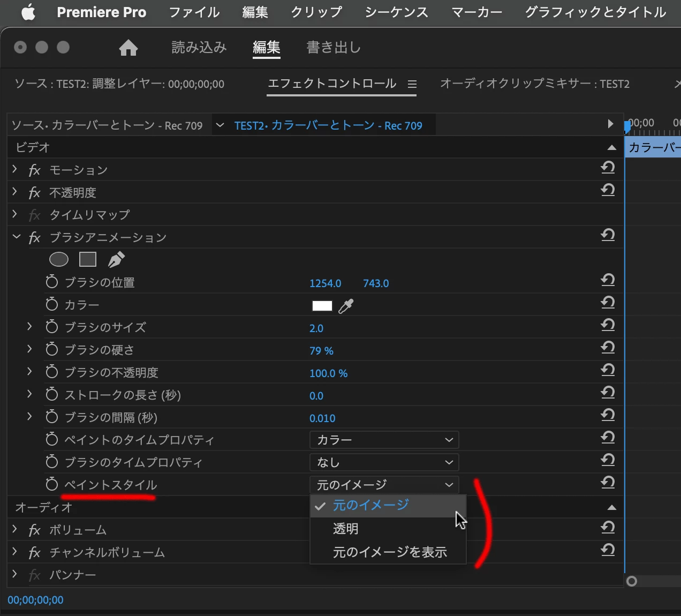Collapse the ブラシアニメーション effect

tap(17, 236)
